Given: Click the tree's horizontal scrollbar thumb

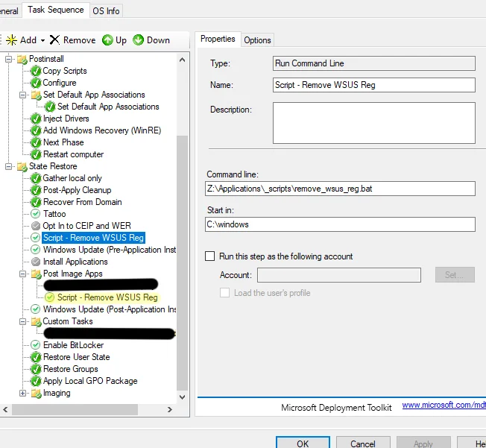Looking at the screenshot, I should click(75, 409).
